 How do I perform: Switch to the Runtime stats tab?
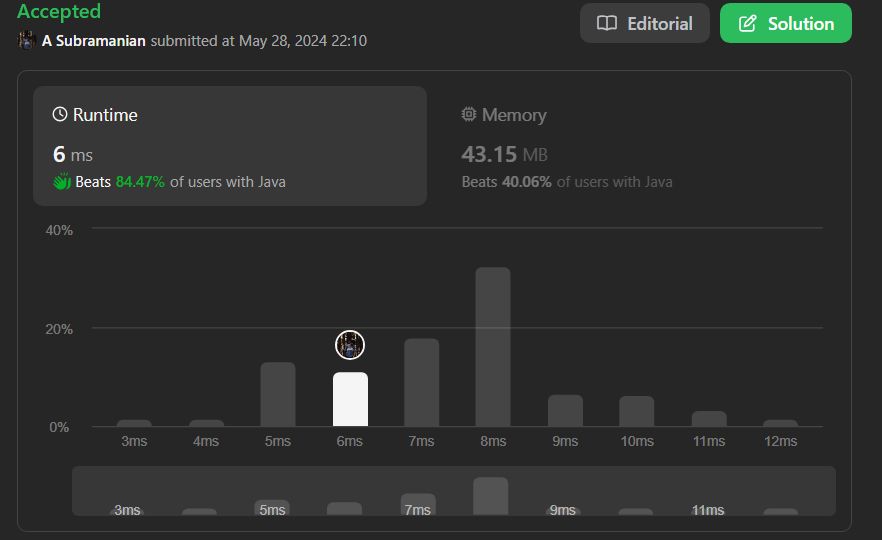coord(230,146)
